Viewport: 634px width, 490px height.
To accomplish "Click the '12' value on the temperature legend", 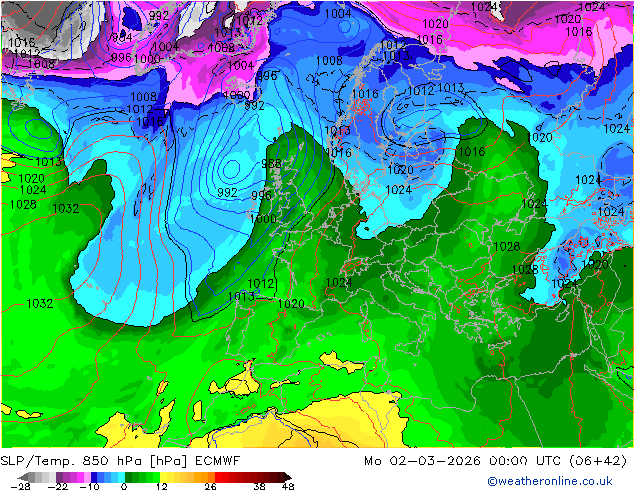I will click(162, 486).
